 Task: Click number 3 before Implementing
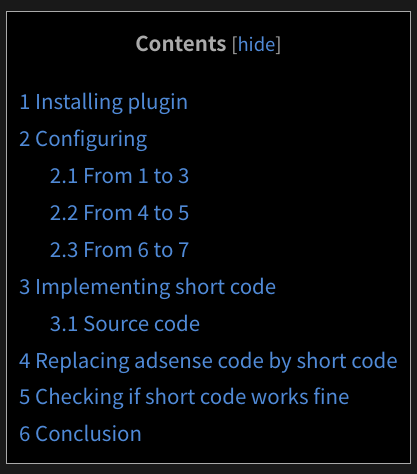click(x=25, y=287)
